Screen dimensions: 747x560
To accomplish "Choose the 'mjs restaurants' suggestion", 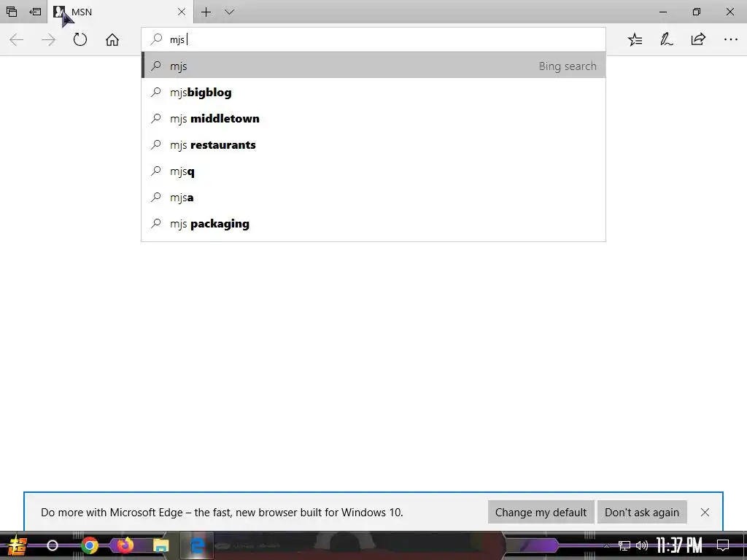I will (x=373, y=145).
